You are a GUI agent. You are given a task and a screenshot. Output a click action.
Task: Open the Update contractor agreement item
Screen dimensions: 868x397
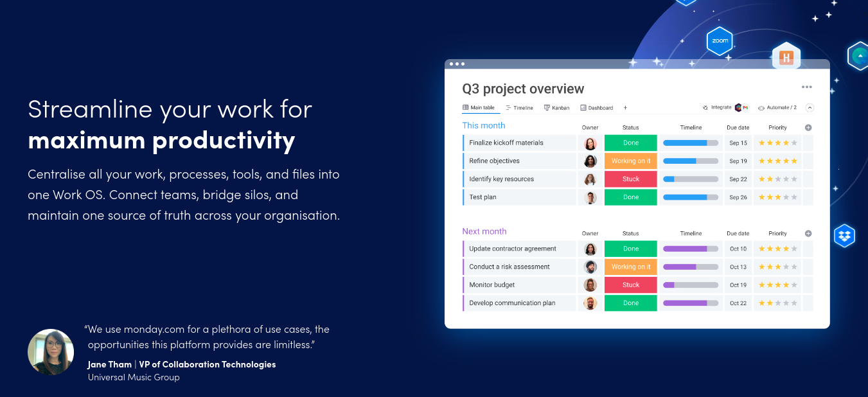(x=519, y=249)
